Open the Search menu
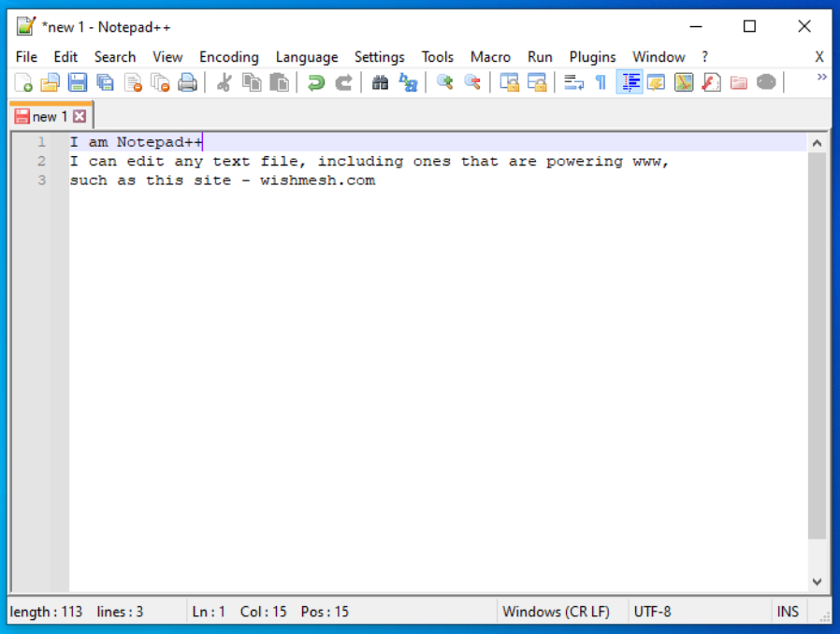This screenshot has width=840, height=634. (x=115, y=57)
